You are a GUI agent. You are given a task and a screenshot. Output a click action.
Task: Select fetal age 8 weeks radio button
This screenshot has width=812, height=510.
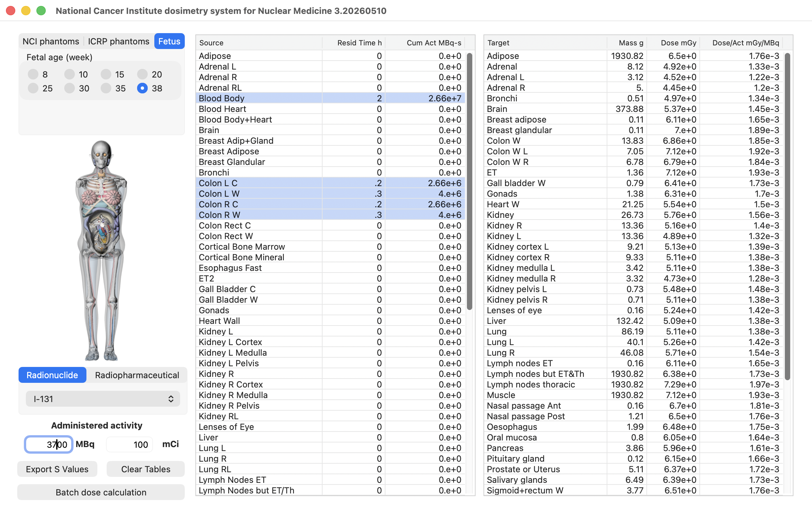(x=33, y=74)
